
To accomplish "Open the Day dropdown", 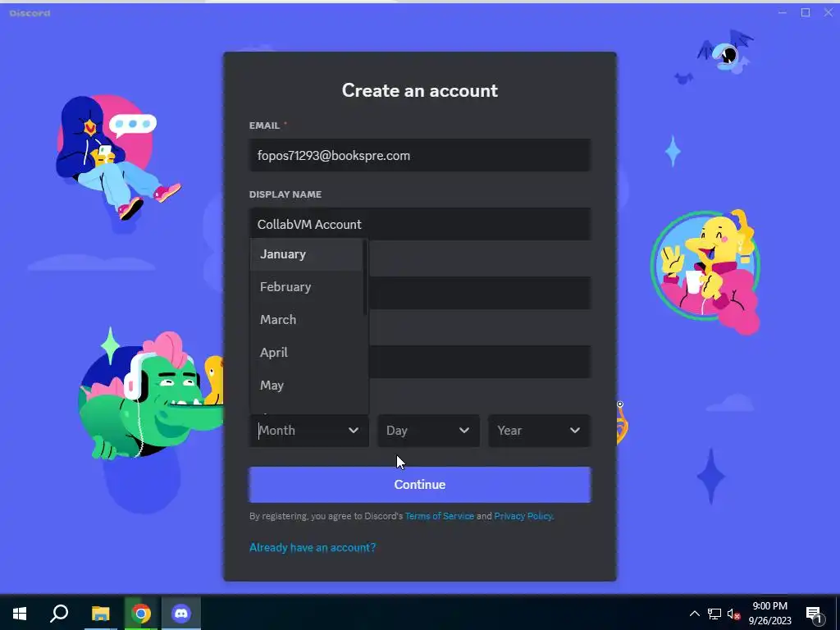I will point(428,431).
